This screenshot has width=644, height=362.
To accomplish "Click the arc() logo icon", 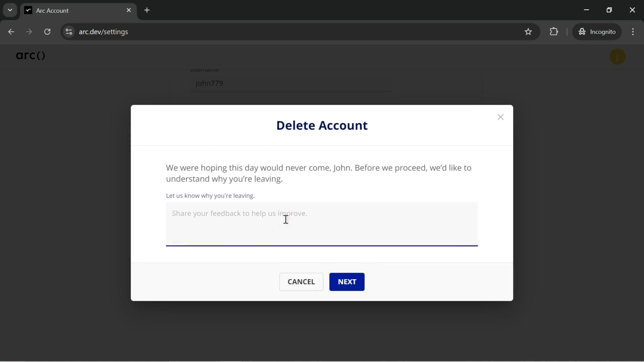I will pos(30,55).
